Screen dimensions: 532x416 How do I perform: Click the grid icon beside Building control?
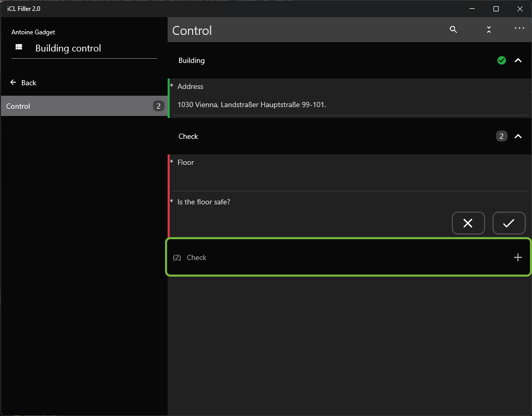pyautogui.click(x=19, y=47)
